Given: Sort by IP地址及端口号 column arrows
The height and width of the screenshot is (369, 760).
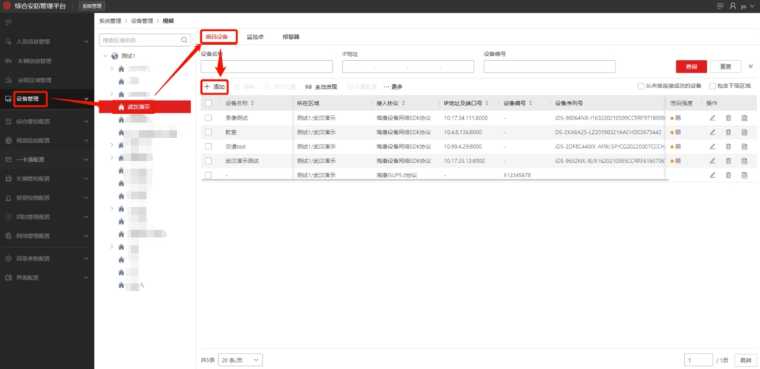Looking at the screenshot, I should click(487, 103).
